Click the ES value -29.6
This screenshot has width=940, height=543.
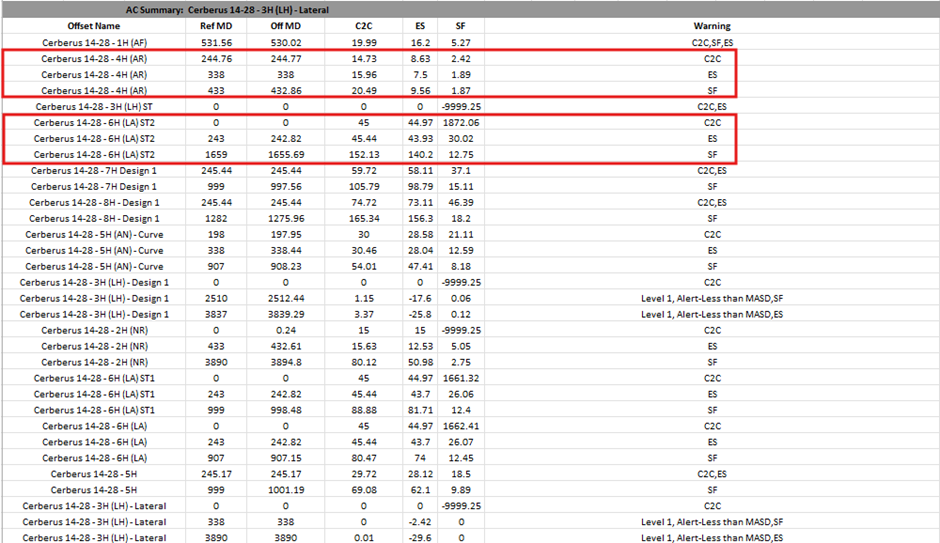pyautogui.click(x=420, y=538)
